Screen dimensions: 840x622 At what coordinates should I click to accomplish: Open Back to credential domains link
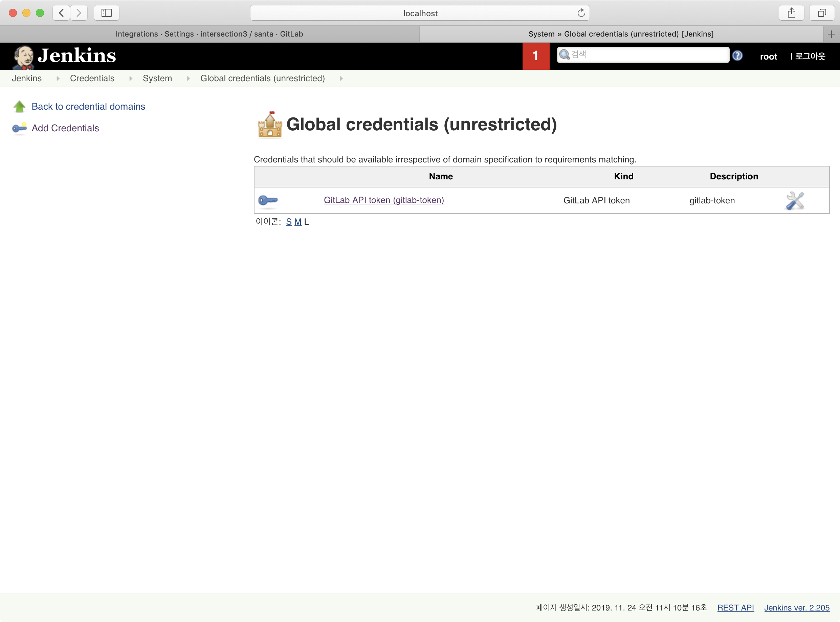coord(88,107)
